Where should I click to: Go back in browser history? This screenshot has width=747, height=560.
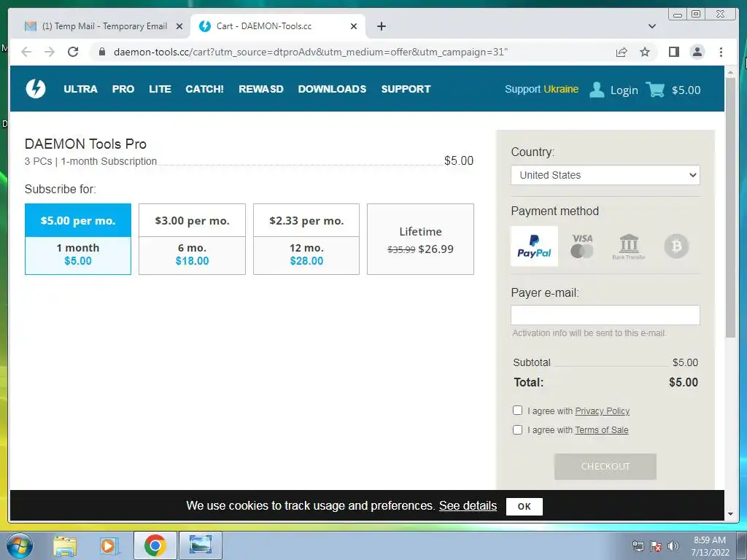(x=26, y=52)
